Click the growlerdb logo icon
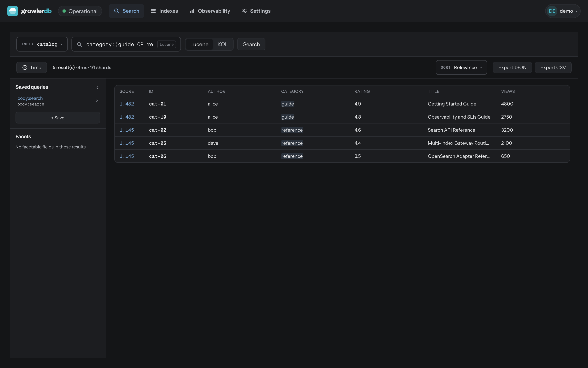588x368 pixels. pos(13,11)
